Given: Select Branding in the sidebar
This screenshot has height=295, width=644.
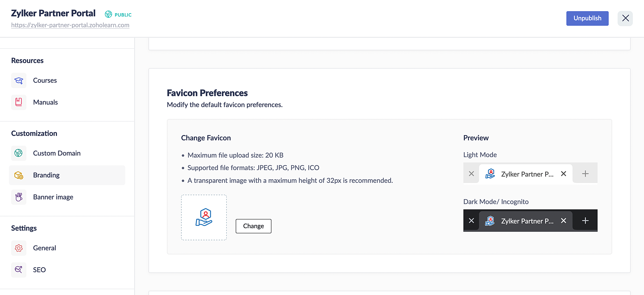Looking at the screenshot, I should click(x=67, y=175).
